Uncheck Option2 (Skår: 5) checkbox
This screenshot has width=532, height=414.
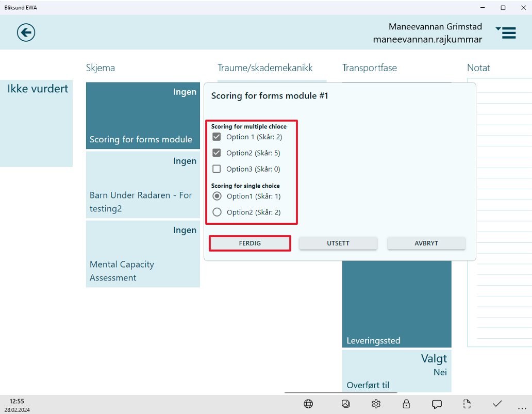point(217,153)
